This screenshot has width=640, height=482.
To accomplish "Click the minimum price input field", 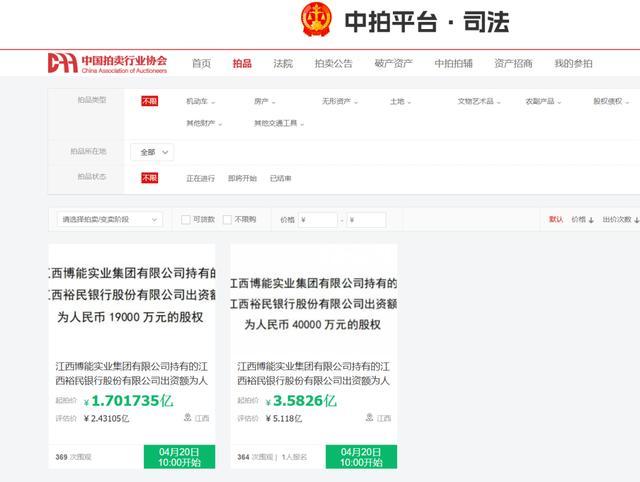I will [318, 220].
